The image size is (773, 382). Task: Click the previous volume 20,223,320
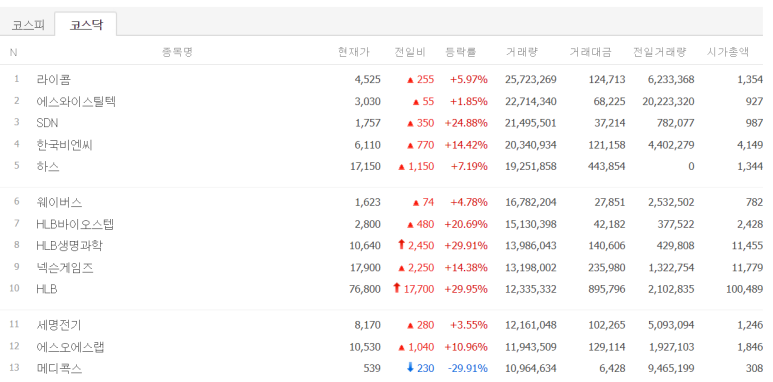click(668, 102)
